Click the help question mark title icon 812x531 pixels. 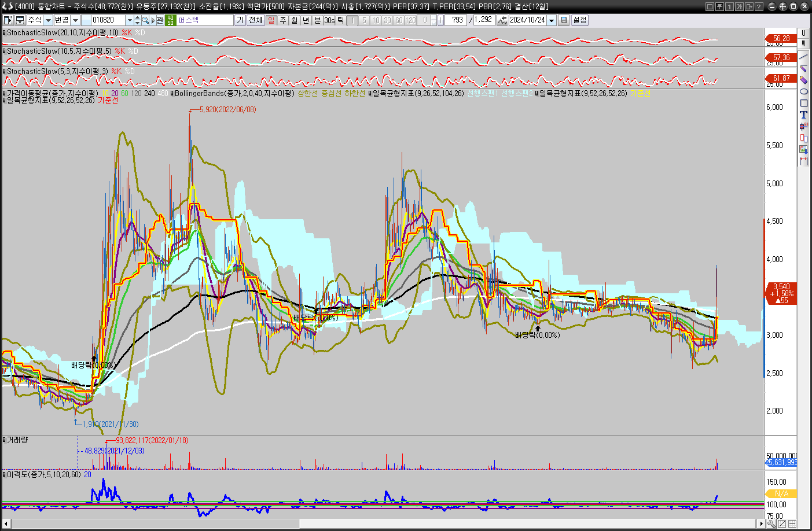(x=759, y=6)
